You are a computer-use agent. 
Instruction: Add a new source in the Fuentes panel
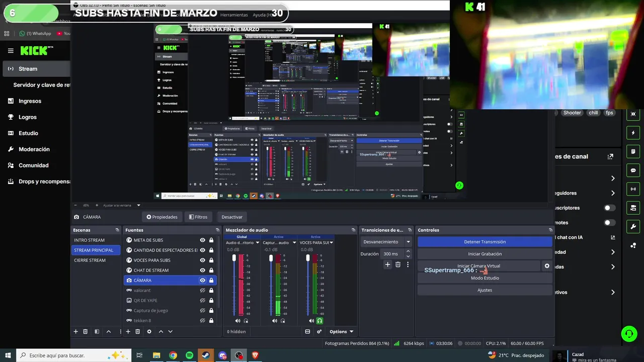tap(128, 331)
